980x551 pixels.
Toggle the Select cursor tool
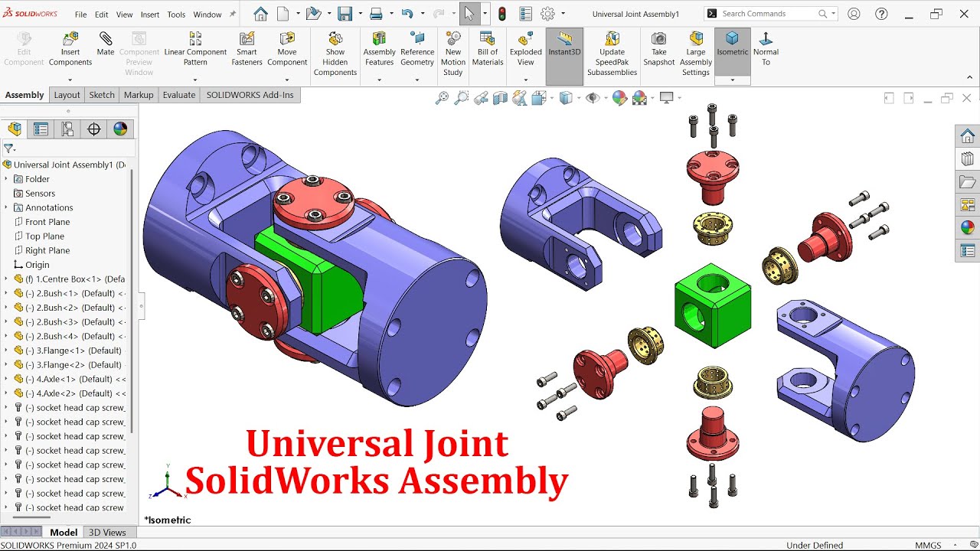point(469,14)
